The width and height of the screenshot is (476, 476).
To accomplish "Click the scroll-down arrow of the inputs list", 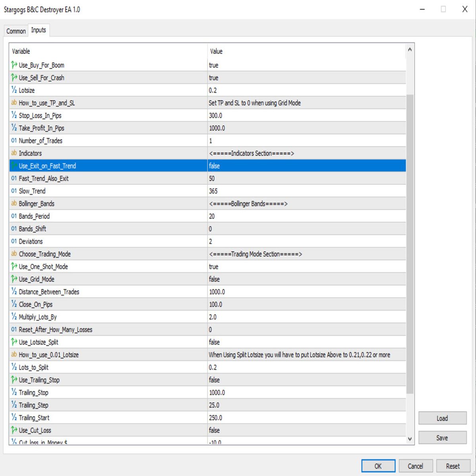I will click(x=410, y=439).
